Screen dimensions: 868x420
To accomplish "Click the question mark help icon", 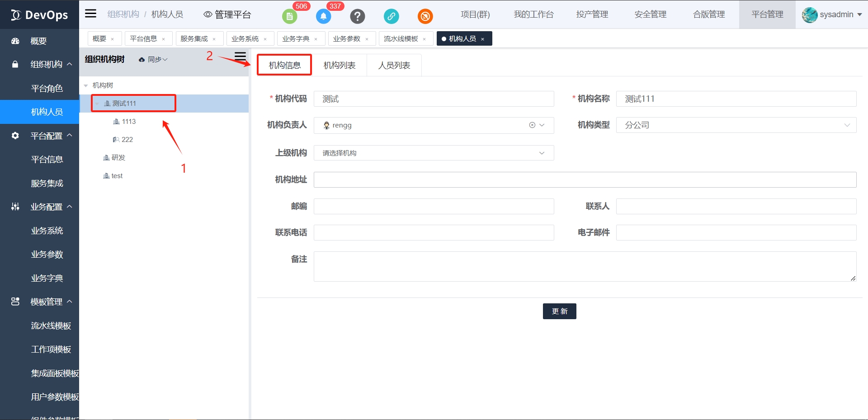I will (357, 17).
